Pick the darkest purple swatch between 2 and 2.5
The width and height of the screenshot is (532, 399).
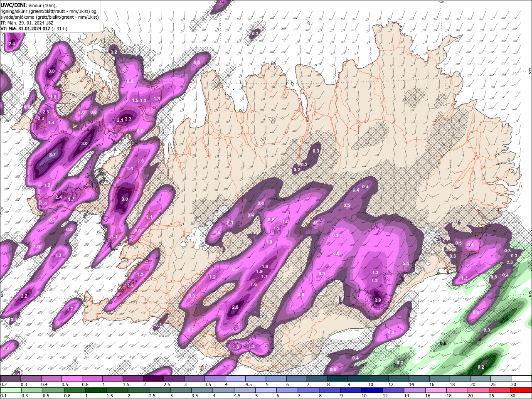[x=153, y=379]
